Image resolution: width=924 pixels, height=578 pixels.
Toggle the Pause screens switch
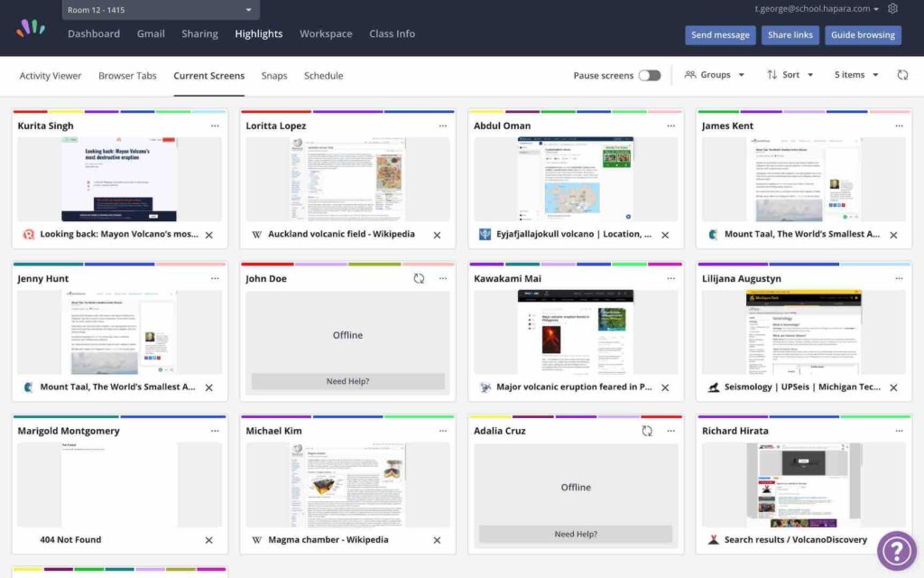click(650, 76)
